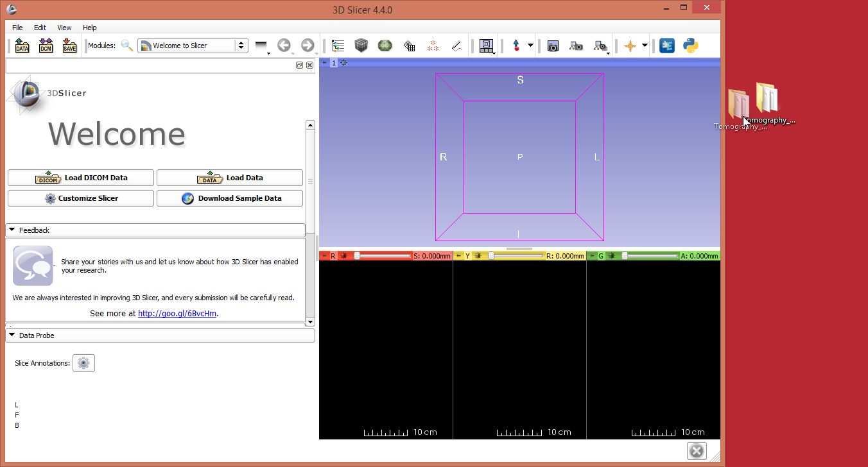The width and height of the screenshot is (868, 467).
Task: Click the Yellow slice pin icon
Action: (x=458, y=256)
